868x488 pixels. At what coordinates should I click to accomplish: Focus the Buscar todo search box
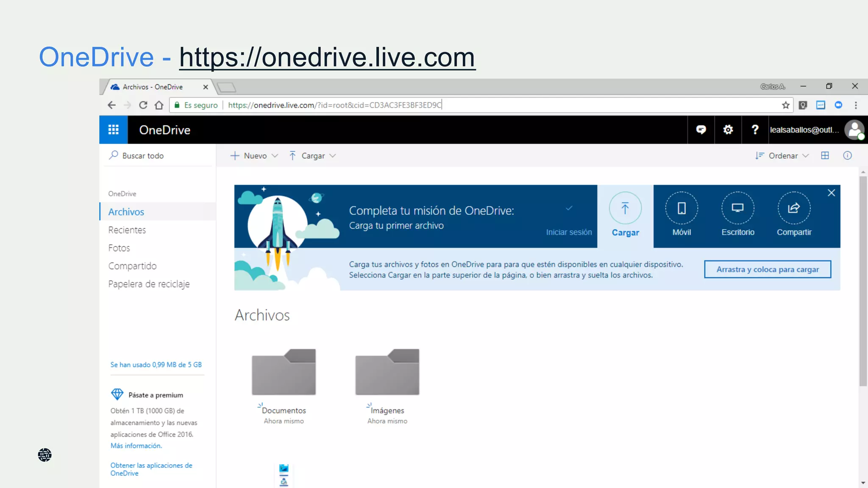click(x=159, y=155)
